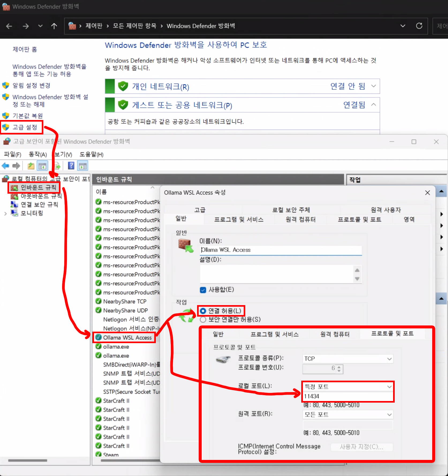The image size is (448, 476).
Task: Click the refresh icon next to the address bar
Action: pos(419,26)
